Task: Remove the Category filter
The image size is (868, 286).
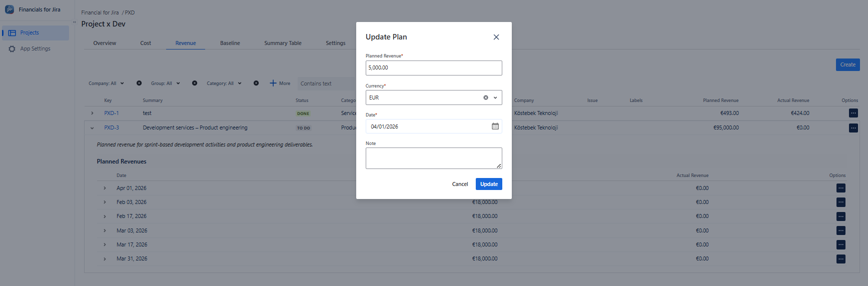Action: coord(256,83)
